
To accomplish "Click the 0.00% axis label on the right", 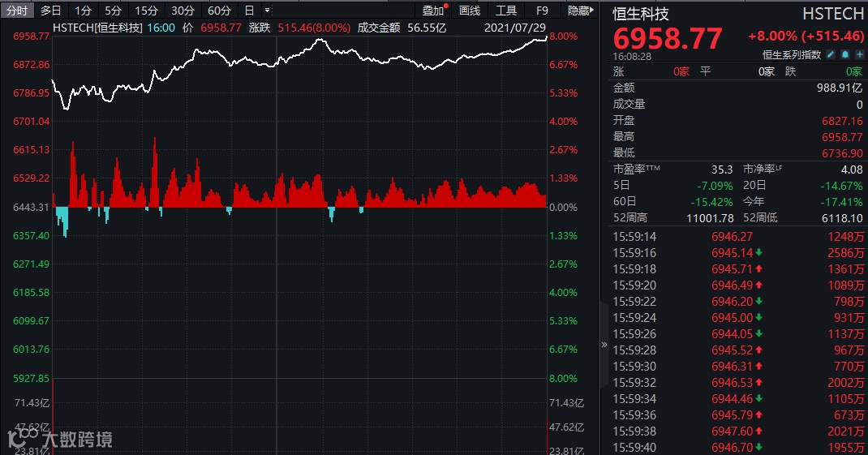I will [563, 207].
